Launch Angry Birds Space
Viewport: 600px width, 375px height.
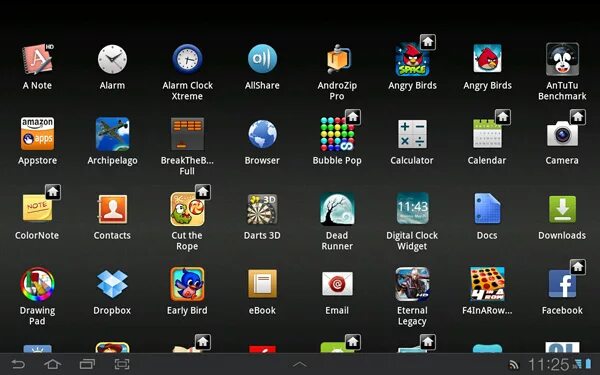pos(412,59)
